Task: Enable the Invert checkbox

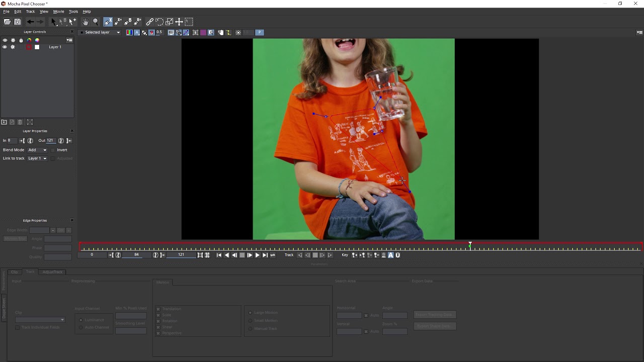Action: [53, 150]
